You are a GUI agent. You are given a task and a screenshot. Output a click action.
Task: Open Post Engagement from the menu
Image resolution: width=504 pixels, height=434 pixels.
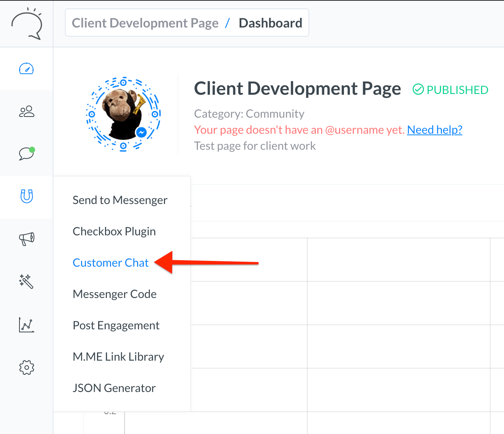(116, 325)
